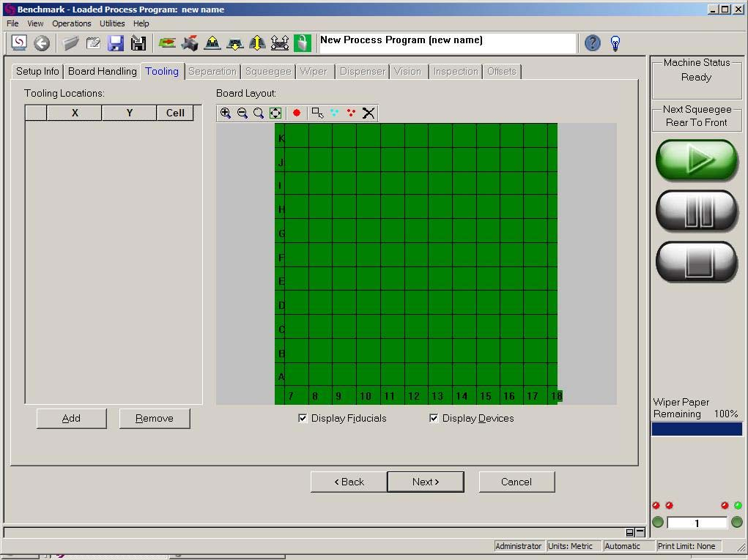Open the Help menu
The image size is (748, 560).
[141, 23]
